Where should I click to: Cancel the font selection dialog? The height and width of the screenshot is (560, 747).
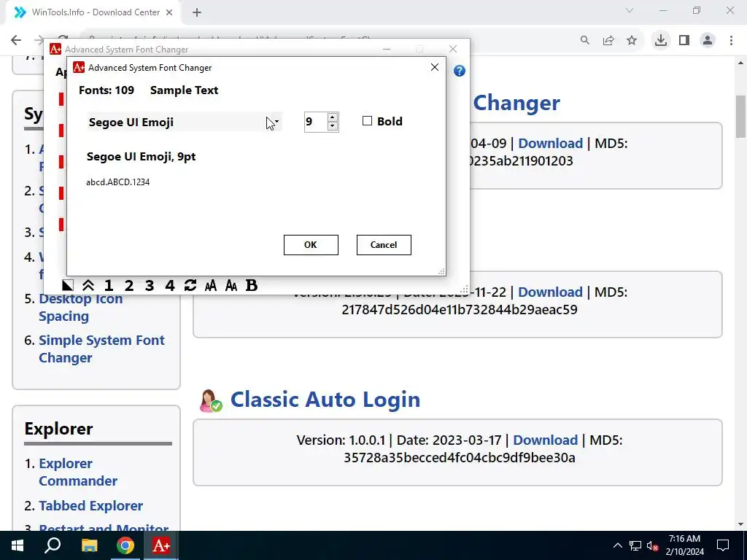[x=384, y=245]
